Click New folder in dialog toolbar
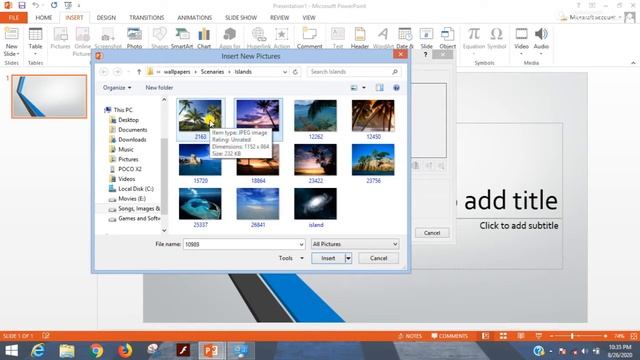Screen dimensions: 640x360 159,88
